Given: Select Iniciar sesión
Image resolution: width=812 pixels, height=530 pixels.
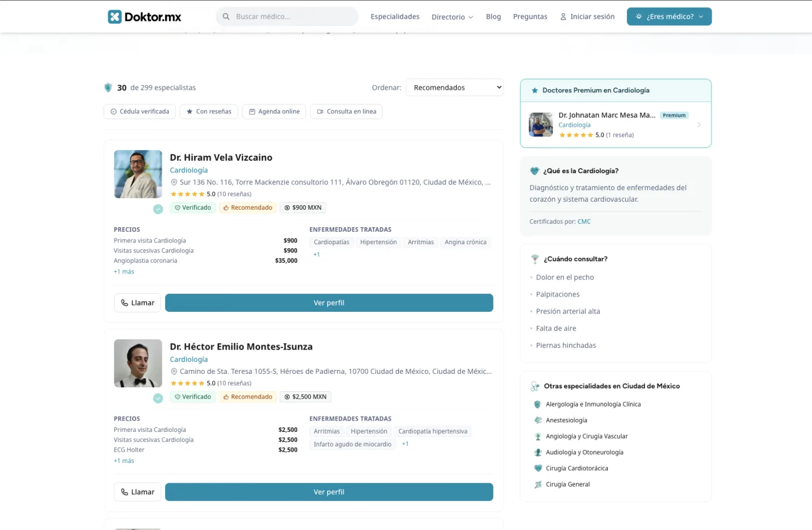Looking at the screenshot, I should 587,16.
